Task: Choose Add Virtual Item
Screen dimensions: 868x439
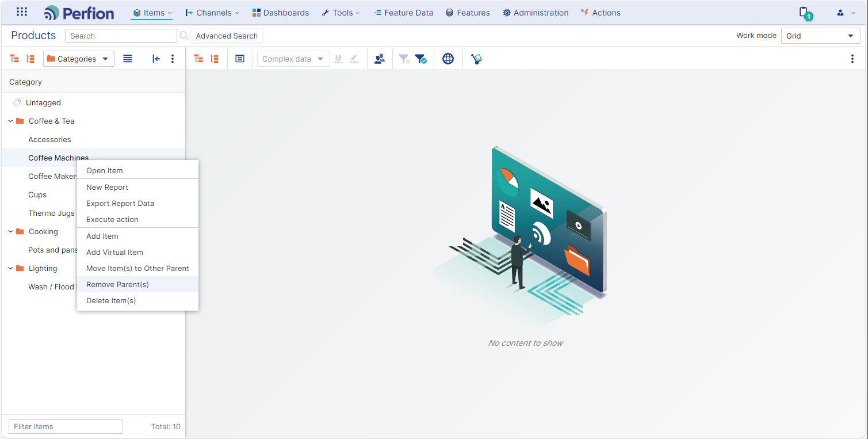Action: pos(137,252)
